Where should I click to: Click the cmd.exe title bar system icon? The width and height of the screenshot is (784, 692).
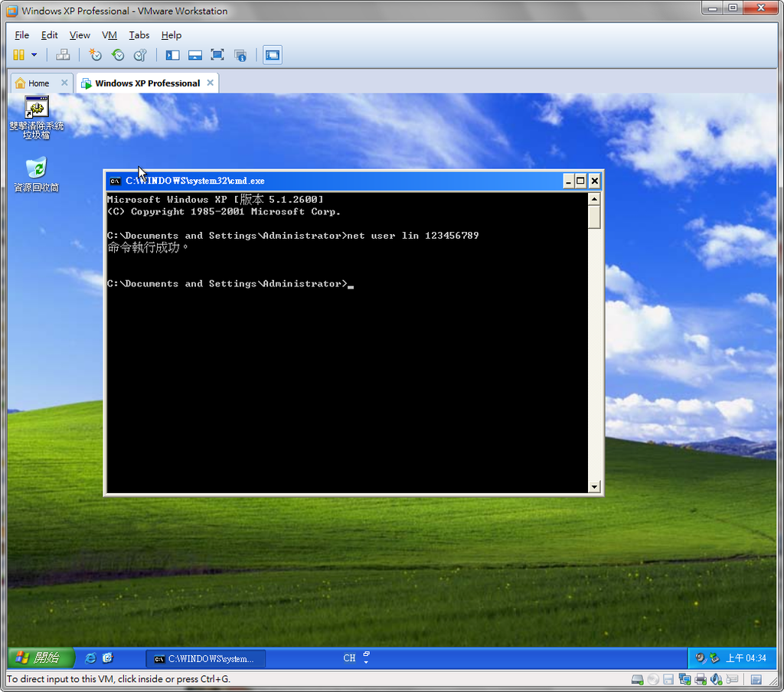pyautogui.click(x=116, y=181)
